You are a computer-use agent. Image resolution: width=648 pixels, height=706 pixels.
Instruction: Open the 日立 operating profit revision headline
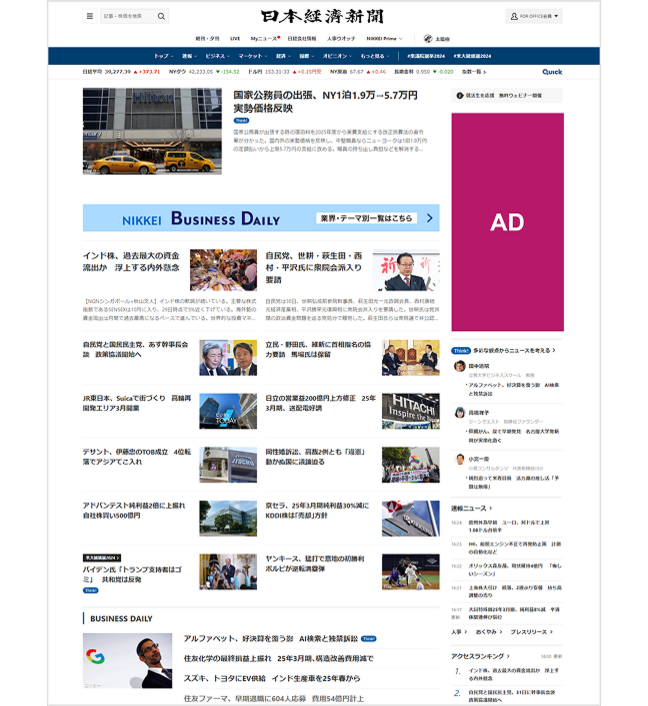[320, 403]
